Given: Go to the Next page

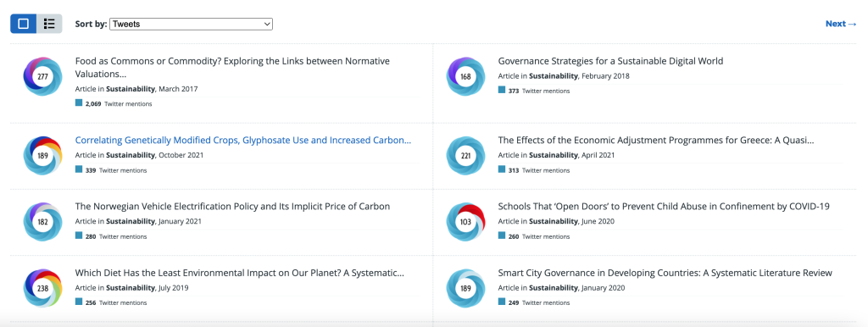Looking at the screenshot, I should [841, 24].
